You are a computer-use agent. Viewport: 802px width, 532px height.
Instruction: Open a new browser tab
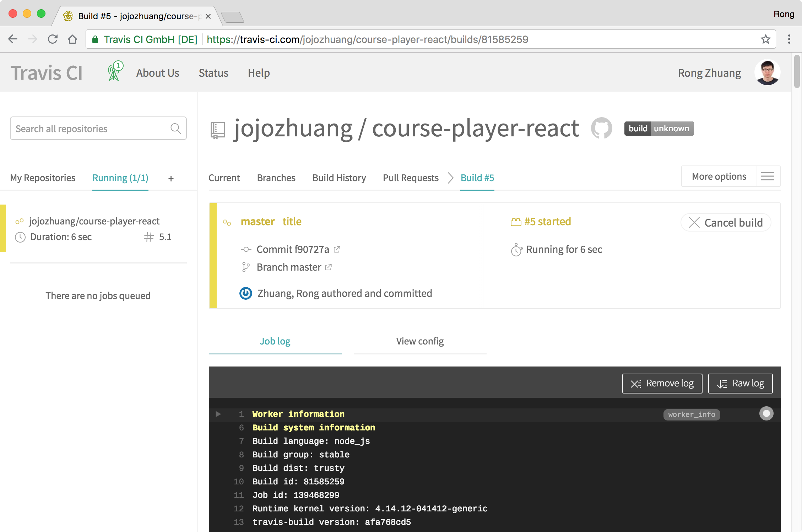pos(232,17)
